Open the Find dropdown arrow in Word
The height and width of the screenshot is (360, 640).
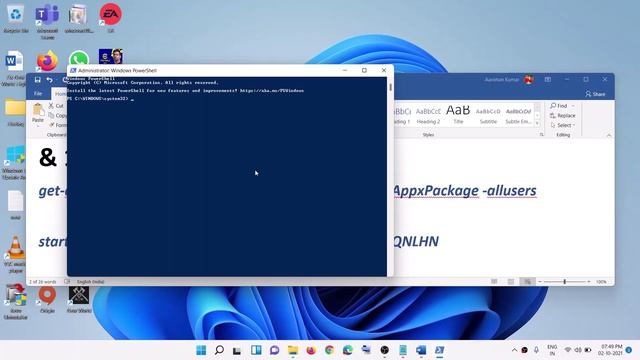(x=573, y=106)
